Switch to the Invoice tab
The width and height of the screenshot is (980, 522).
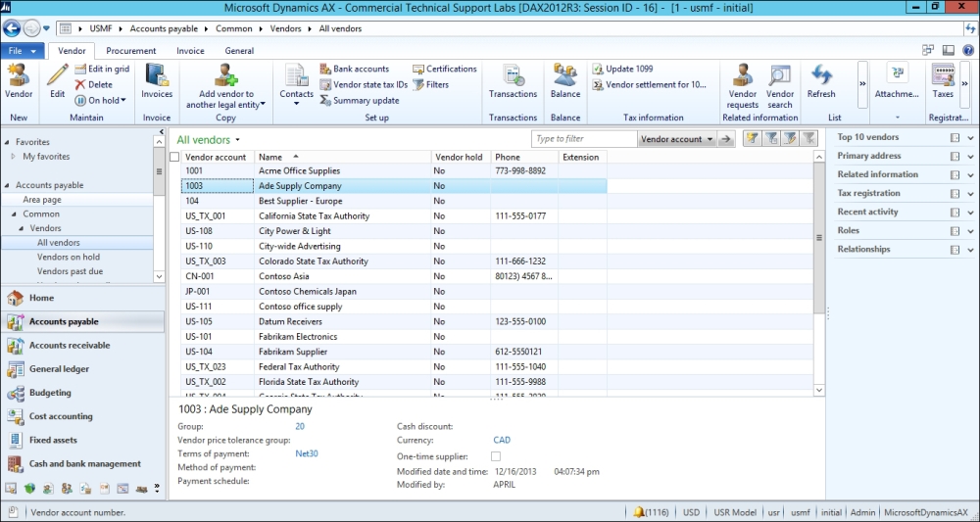pyautogui.click(x=190, y=51)
